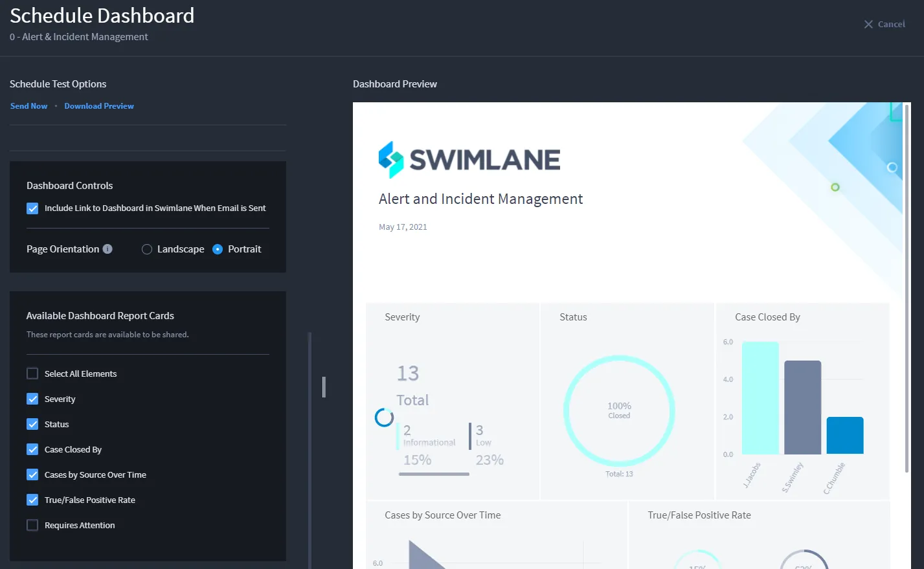Uncheck Cases by Source Over Time
The width and height of the screenshot is (924, 569).
click(32, 474)
